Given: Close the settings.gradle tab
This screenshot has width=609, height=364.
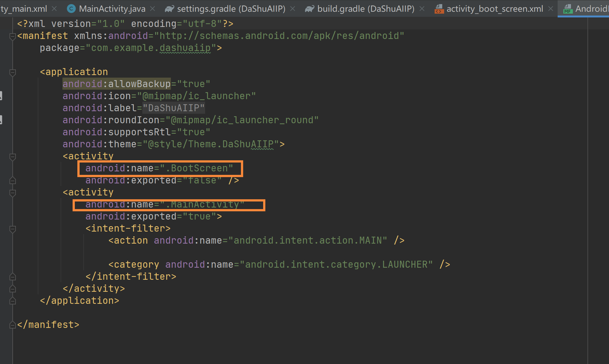Looking at the screenshot, I should point(293,9).
